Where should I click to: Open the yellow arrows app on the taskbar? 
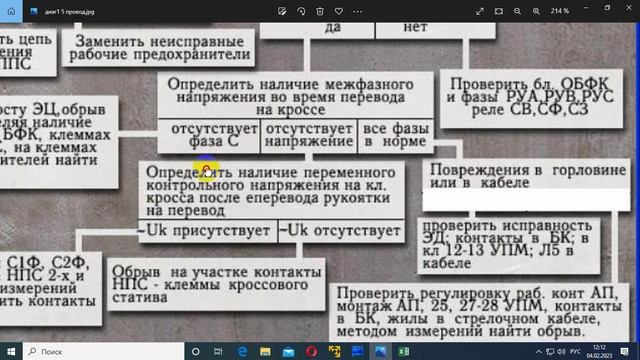335,351
